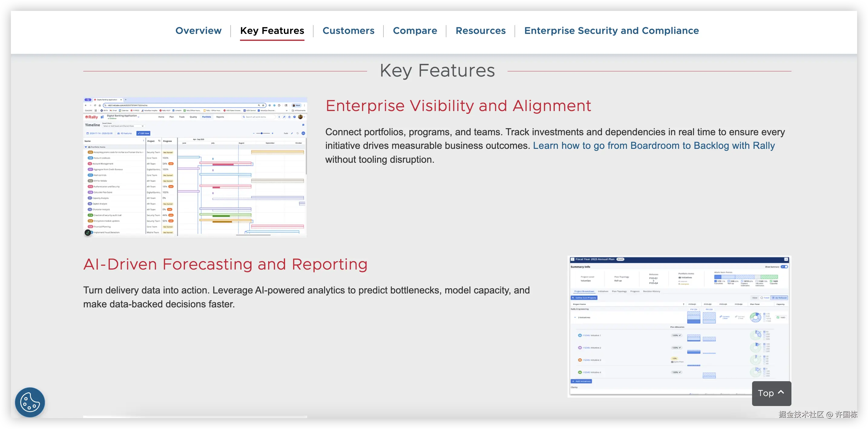Toggle the Show Summary switch

pyautogui.click(x=784, y=267)
